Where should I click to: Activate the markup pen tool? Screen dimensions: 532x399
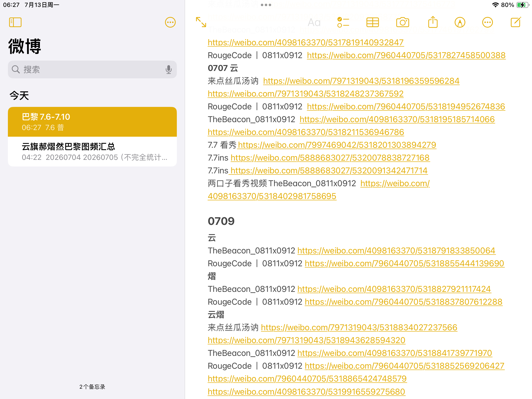pyautogui.click(x=460, y=22)
